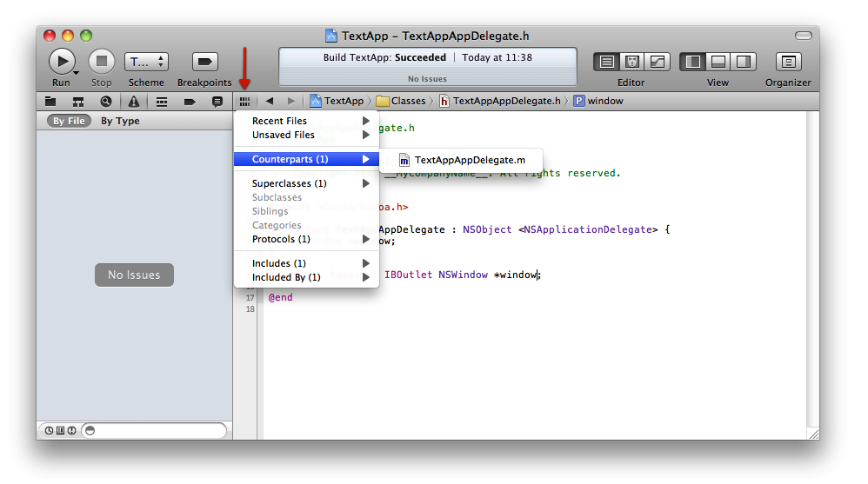Show the Issue navigator

[133, 101]
